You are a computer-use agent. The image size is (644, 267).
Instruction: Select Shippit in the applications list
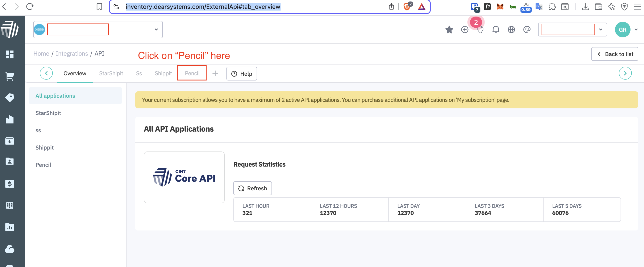(44, 147)
